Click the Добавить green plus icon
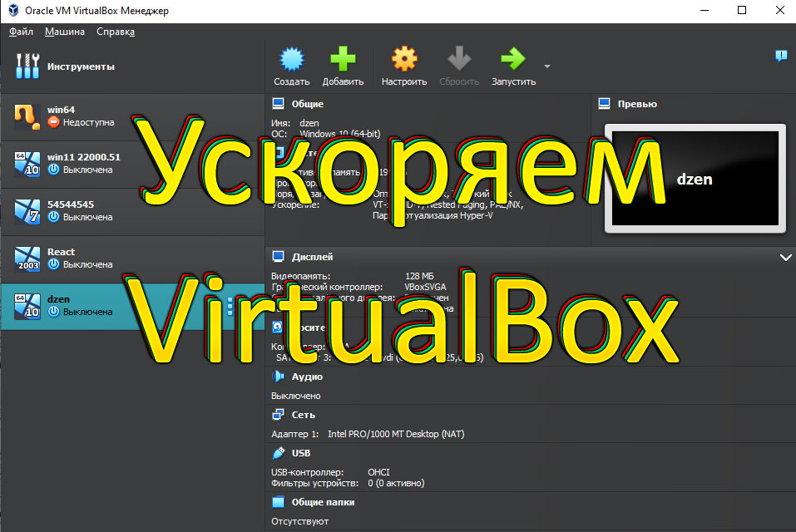 click(x=344, y=59)
